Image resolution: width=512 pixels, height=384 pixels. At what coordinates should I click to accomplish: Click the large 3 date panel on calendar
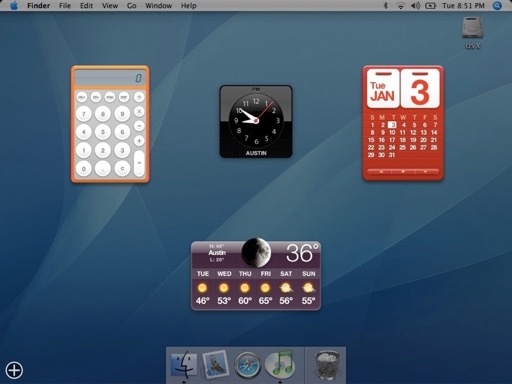tap(420, 88)
